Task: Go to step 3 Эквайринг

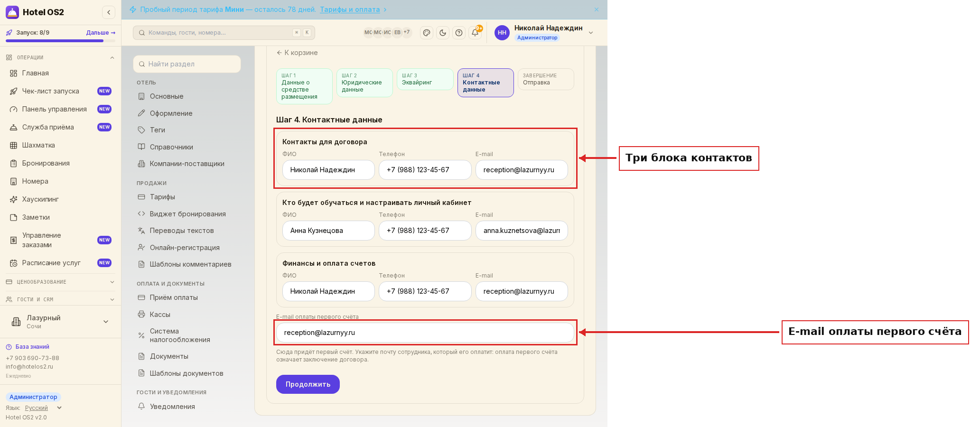Action: (x=425, y=79)
